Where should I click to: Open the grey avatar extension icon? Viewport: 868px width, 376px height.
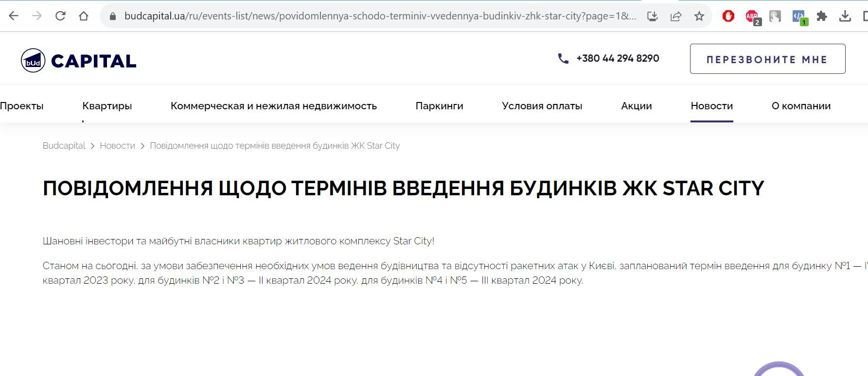pos(775,16)
